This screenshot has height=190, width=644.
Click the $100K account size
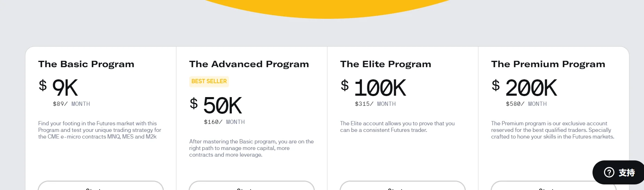pyautogui.click(x=380, y=88)
